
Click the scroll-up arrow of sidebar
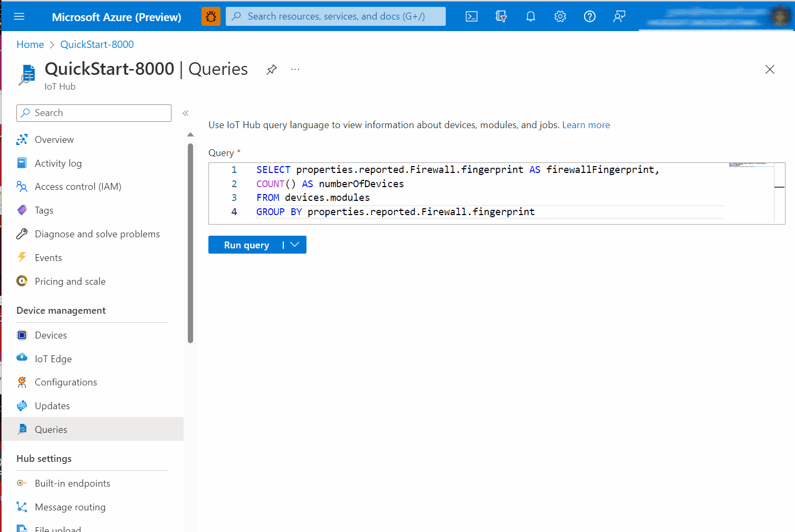(x=190, y=134)
